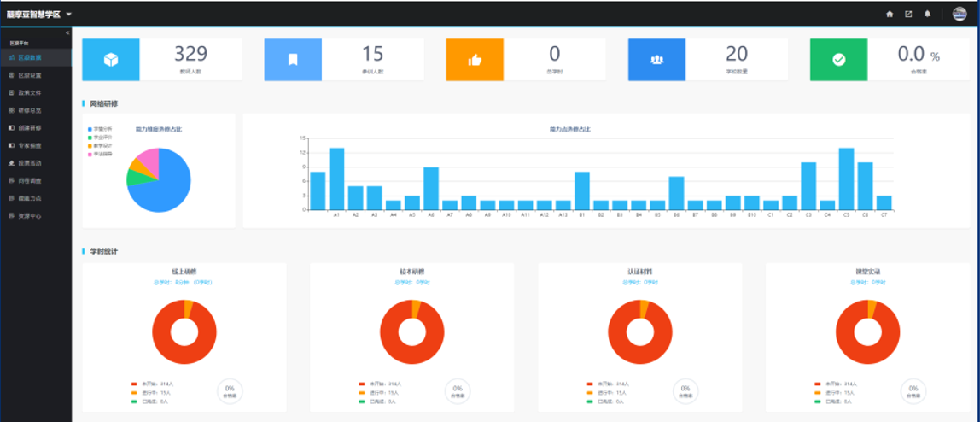The height and width of the screenshot is (422, 980).
Task: Expand the 创建研修 sidebar item
Action: pyautogui.click(x=29, y=127)
